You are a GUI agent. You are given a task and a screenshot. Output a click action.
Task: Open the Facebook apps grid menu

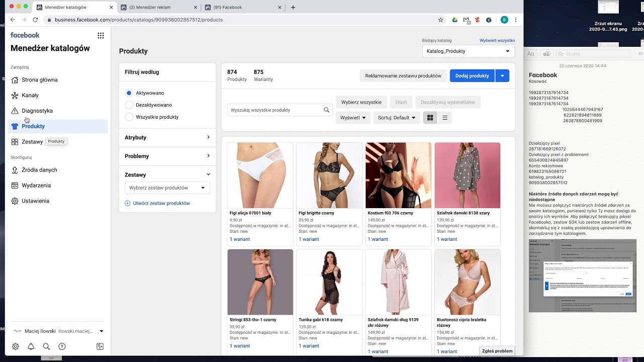pyautogui.click(x=101, y=35)
